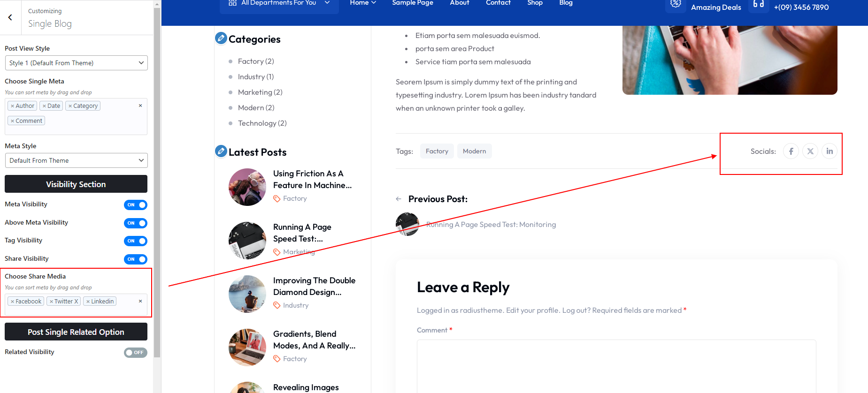Share the post on LinkedIn

(x=830, y=151)
